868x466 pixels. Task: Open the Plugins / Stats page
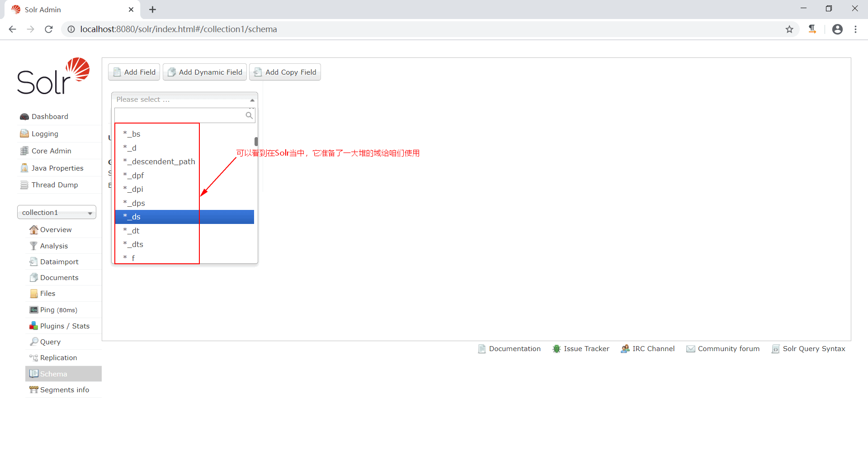coord(64,326)
